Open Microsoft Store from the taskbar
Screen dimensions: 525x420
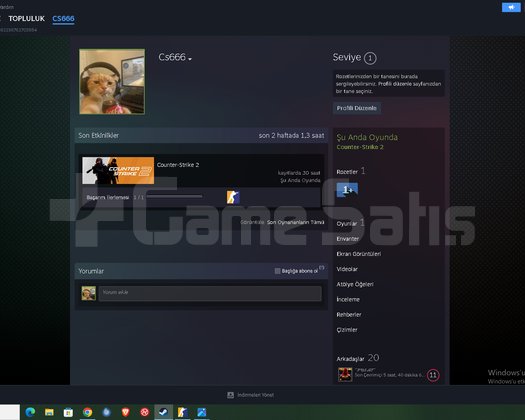(x=68, y=412)
